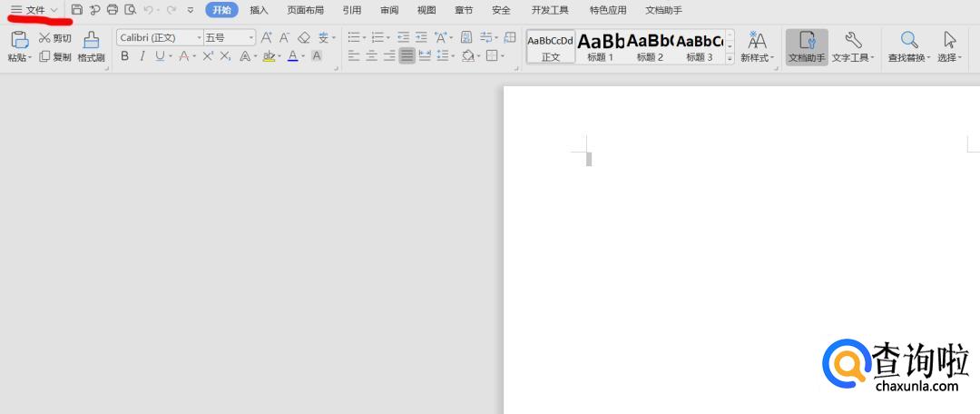Click the 查找替换 magnifier icon
980x414 pixels.
click(908, 40)
